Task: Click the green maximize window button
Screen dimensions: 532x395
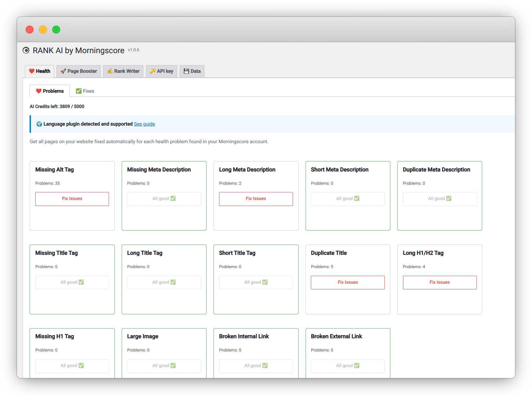Action: click(56, 30)
